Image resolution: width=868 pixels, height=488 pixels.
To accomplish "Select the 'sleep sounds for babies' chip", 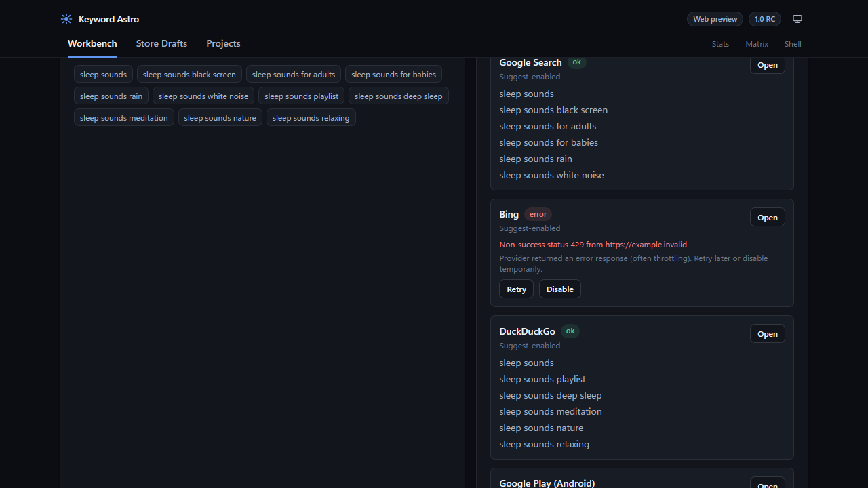I will [393, 75].
